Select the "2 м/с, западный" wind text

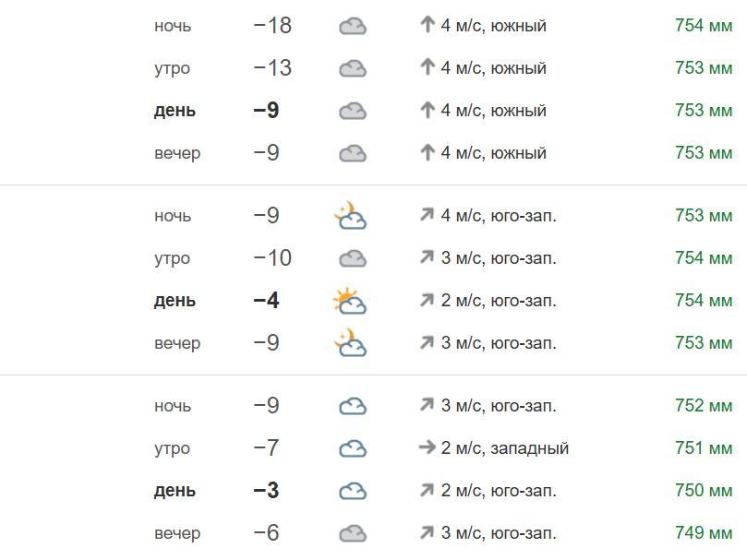coord(504,448)
